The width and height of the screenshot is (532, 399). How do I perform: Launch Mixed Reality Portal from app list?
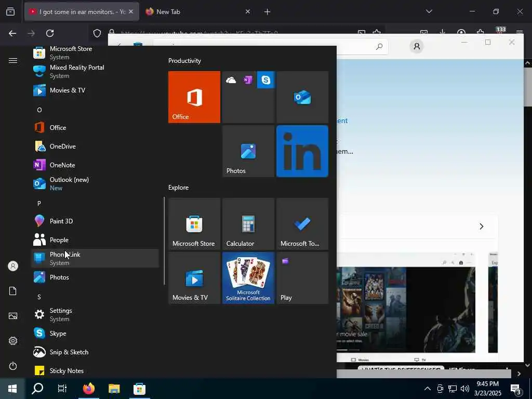pyautogui.click(x=95, y=71)
